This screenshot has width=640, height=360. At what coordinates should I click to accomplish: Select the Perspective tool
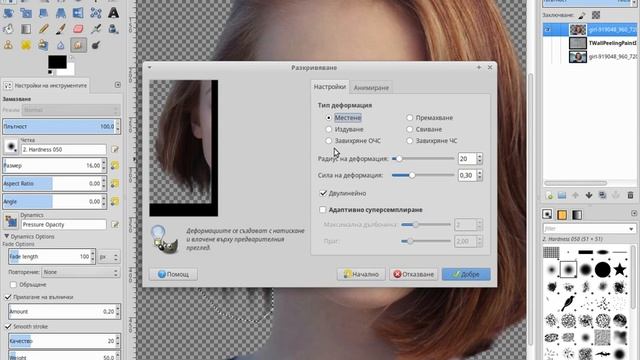pos(61,13)
